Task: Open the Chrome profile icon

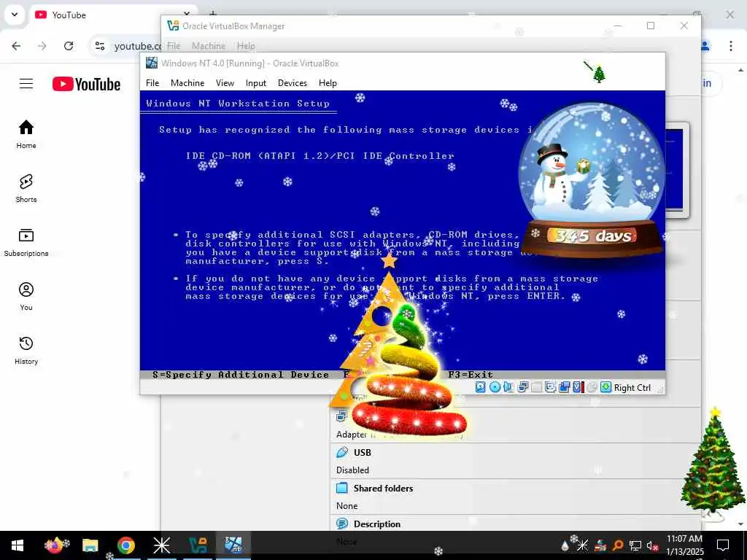Action: pos(705,46)
